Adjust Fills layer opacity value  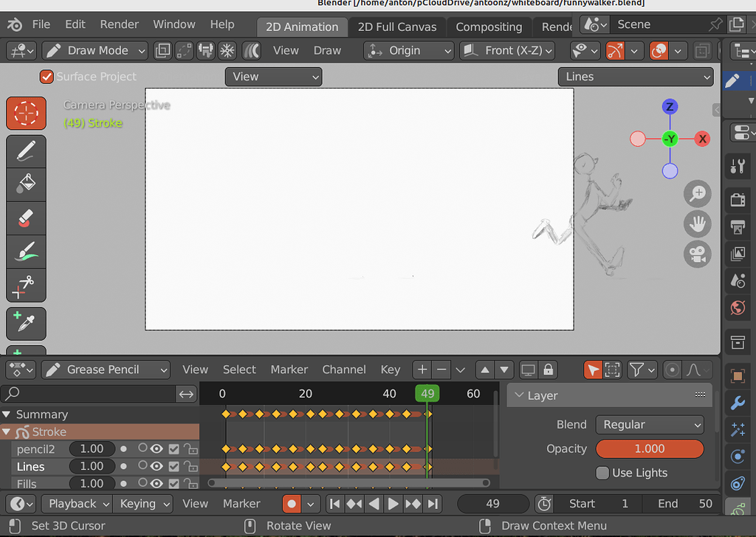coord(92,484)
